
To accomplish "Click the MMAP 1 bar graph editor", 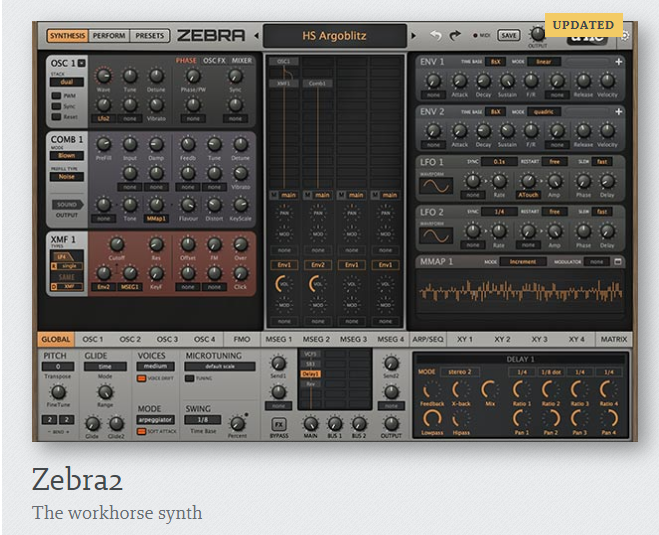I will [520, 292].
